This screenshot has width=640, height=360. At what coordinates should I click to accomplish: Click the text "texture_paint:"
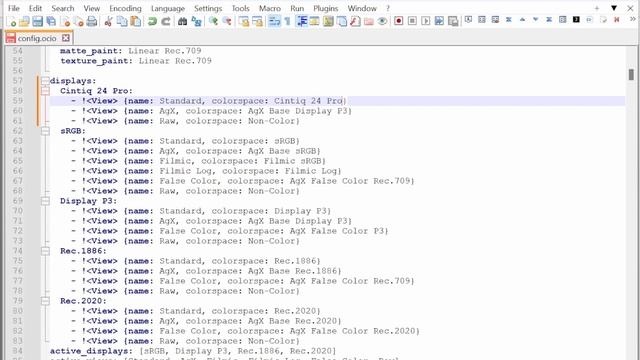(x=96, y=61)
